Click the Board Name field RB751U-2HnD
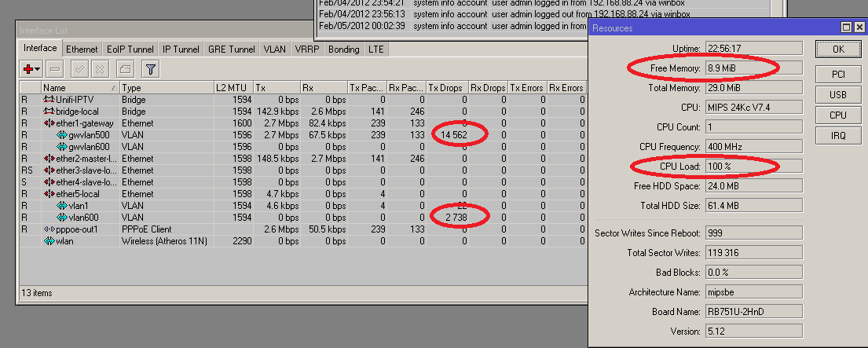Screen dimensions: 868x348 point(754,312)
